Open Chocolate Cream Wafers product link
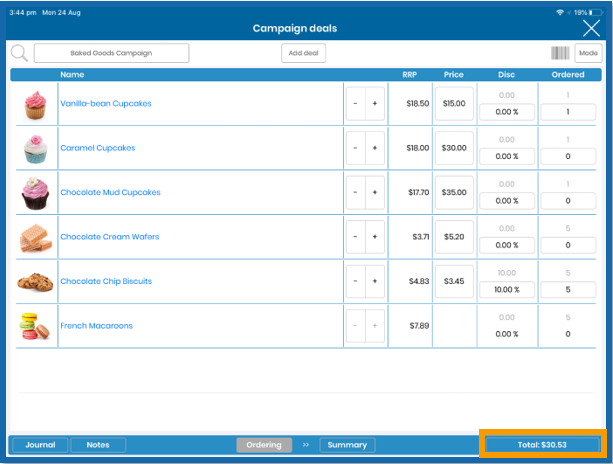This screenshot has height=464, width=613. pyautogui.click(x=110, y=237)
